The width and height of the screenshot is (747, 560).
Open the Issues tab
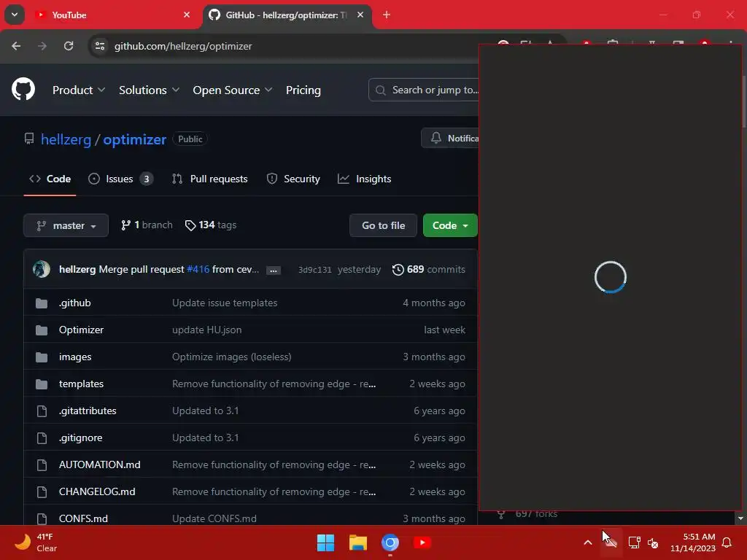point(120,179)
